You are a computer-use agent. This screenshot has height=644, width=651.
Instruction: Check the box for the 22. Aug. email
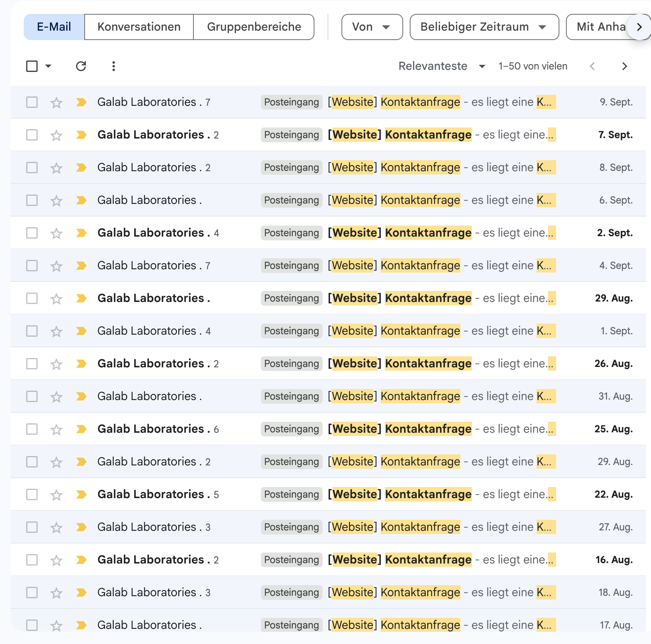32,494
